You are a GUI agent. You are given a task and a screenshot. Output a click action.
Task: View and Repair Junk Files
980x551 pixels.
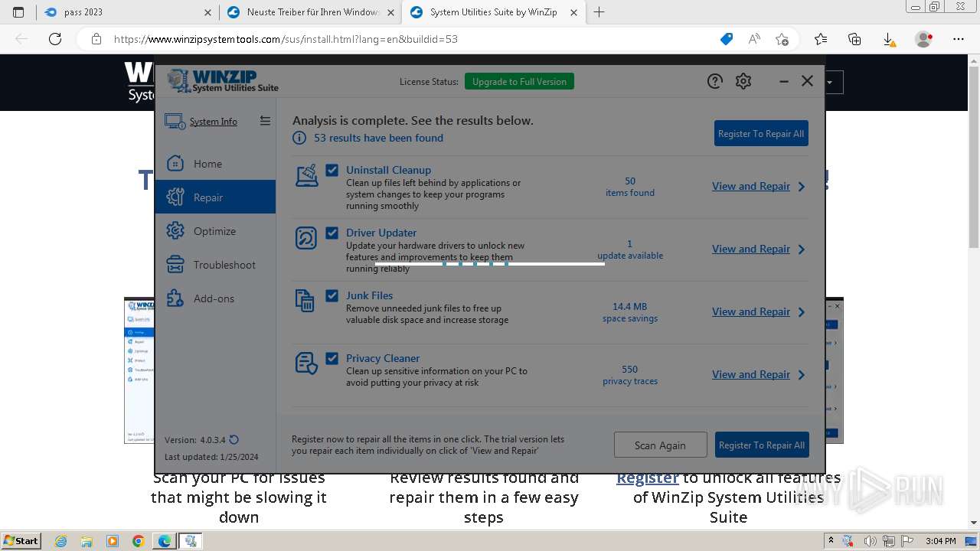point(751,311)
